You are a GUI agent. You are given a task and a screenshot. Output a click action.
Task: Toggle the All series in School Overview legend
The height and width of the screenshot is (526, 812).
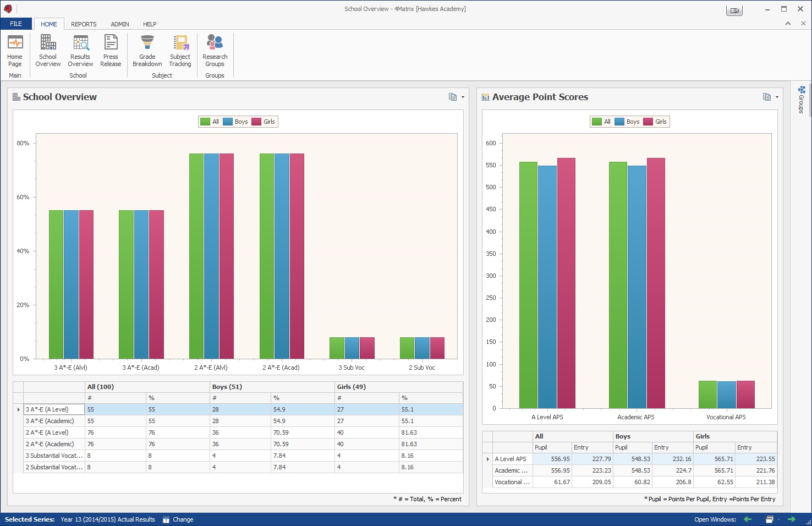tap(210, 122)
